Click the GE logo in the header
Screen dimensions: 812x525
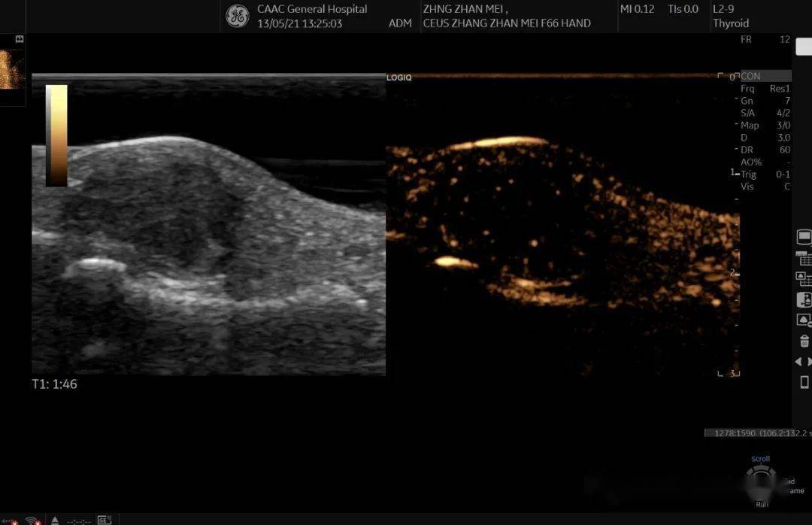pos(237,16)
